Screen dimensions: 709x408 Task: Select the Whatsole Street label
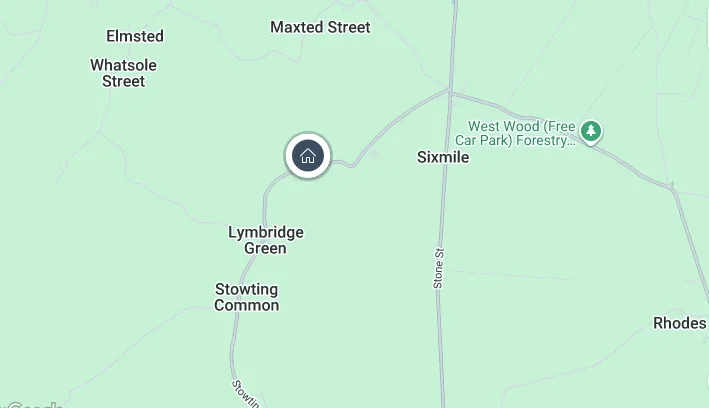tap(123, 73)
